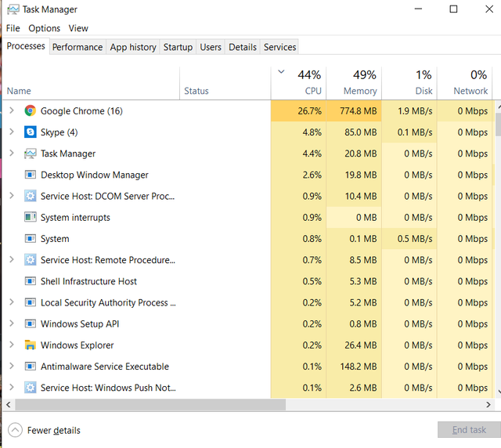Sort by the Network column header
501x448 pixels.
click(464, 83)
